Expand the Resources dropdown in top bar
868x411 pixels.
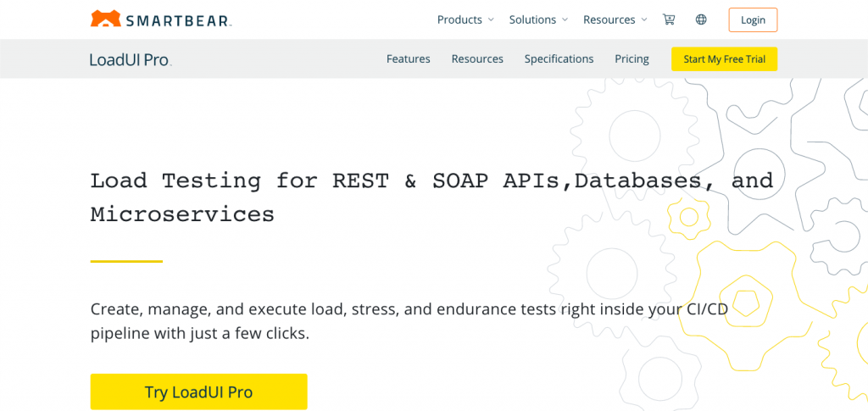coord(615,19)
